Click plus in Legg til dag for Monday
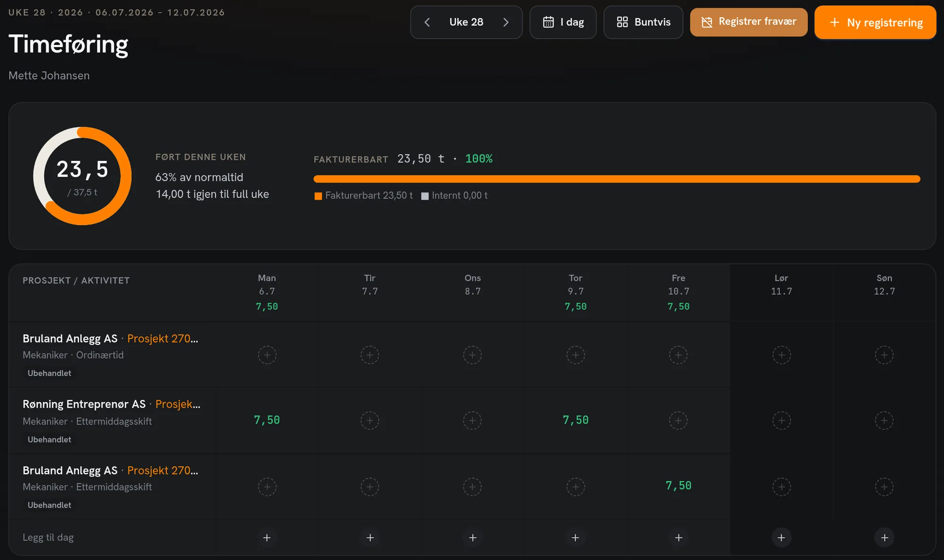 pos(267,537)
